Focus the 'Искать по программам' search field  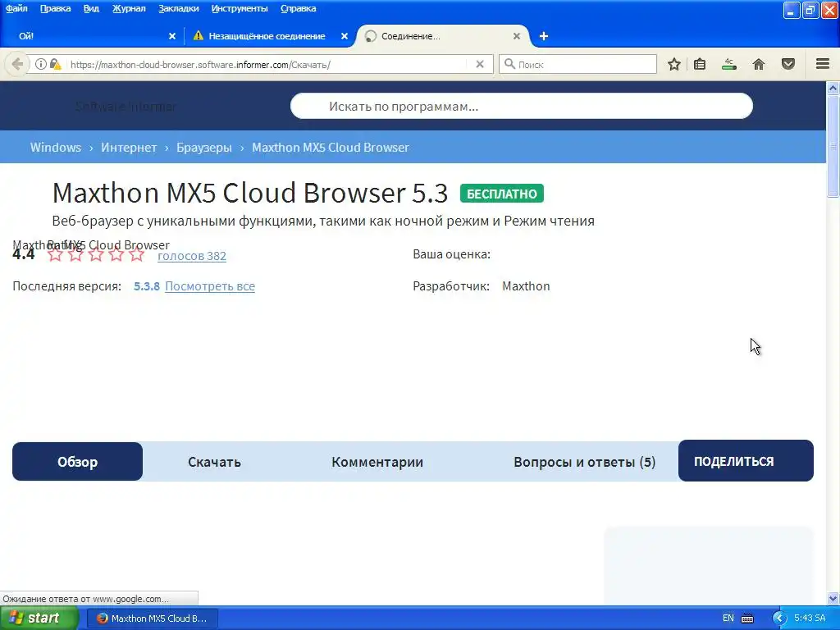point(521,106)
